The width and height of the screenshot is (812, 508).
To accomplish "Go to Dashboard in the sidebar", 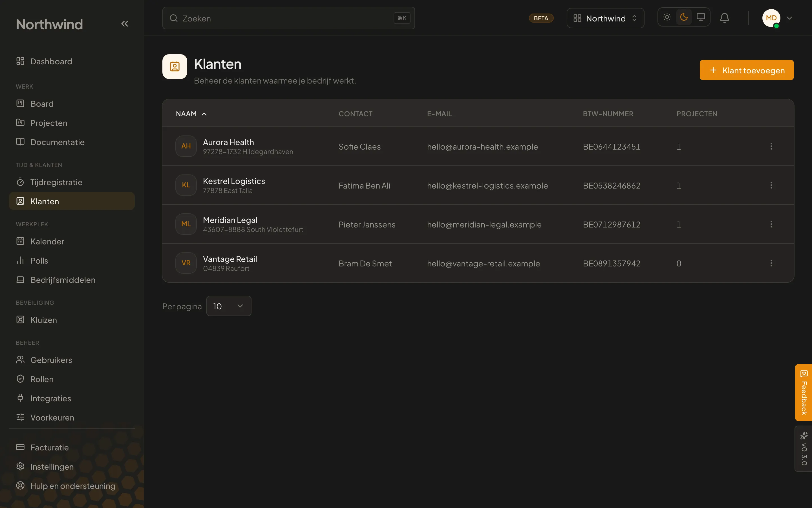I will tap(72, 61).
